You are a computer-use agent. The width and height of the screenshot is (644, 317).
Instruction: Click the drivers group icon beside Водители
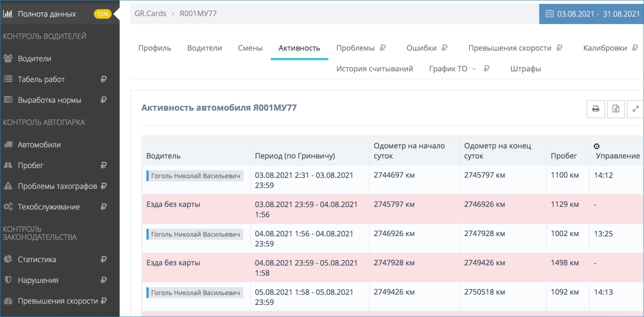coord(8,58)
